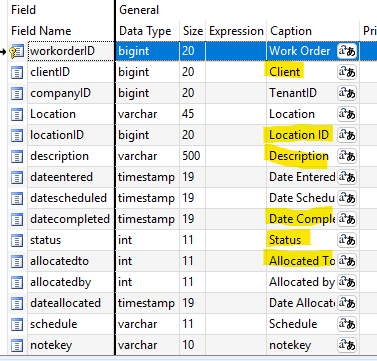Edit the Location field name cell

click(x=71, y=114)
